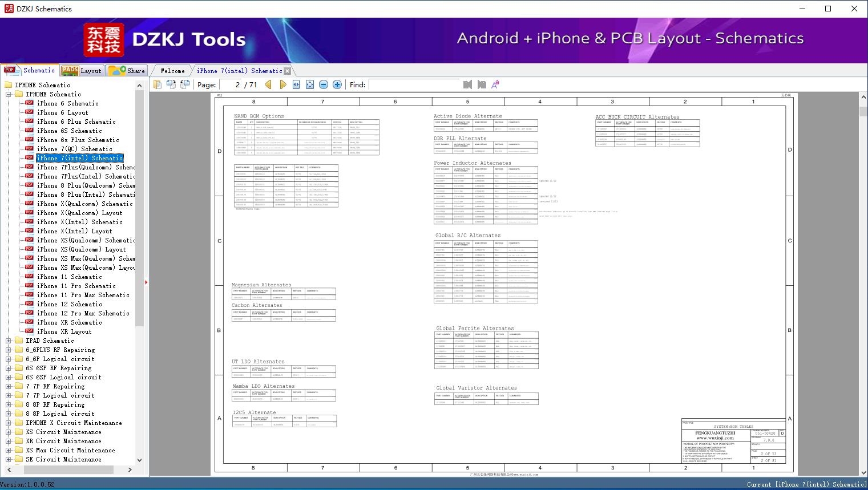The height and width of the screenshot is (490, 868).
Task: Open iPhone 6S Schematic
Action: click(70, 131)
